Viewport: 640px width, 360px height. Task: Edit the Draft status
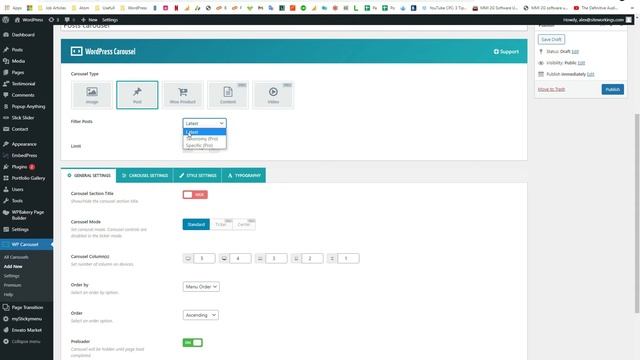[575, 51]
